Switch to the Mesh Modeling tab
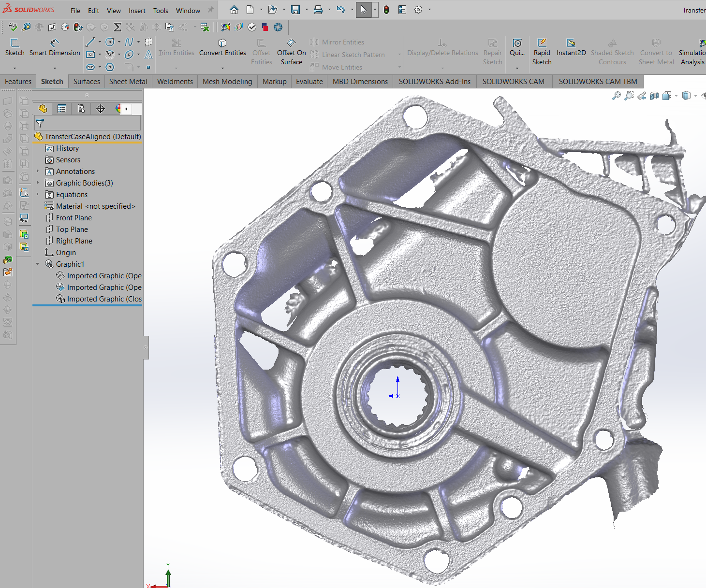The height and width of the screenshot is (588, 706). (227, 82)
